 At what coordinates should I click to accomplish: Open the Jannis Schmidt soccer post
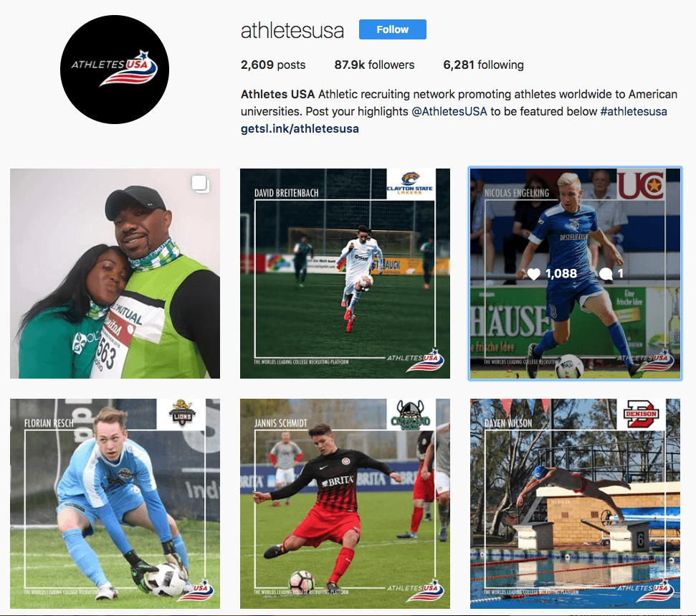point(345,503)
